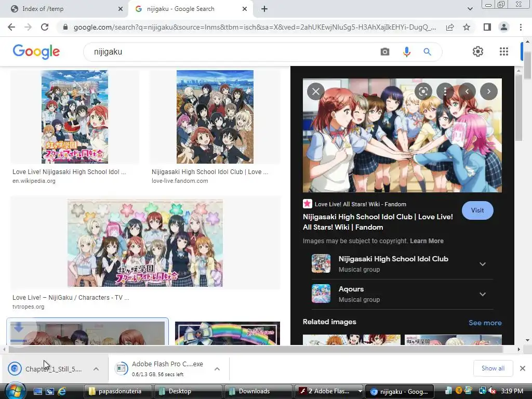Switch to the Desktop taskbar window
The width and height of the screenshot is (532, 399).
point(188,391)
